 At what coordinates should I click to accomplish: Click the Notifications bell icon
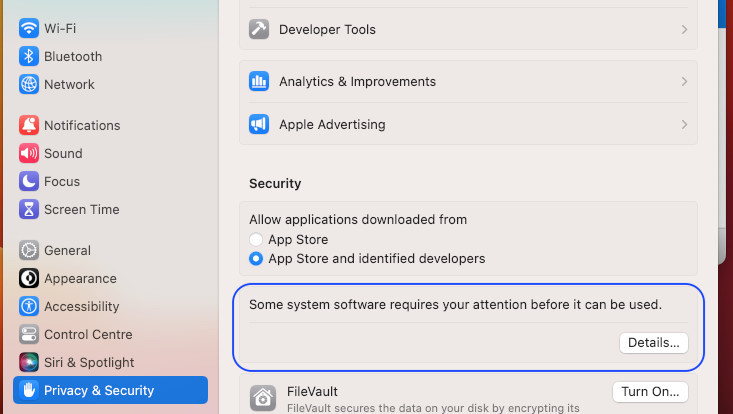(29, 125)
